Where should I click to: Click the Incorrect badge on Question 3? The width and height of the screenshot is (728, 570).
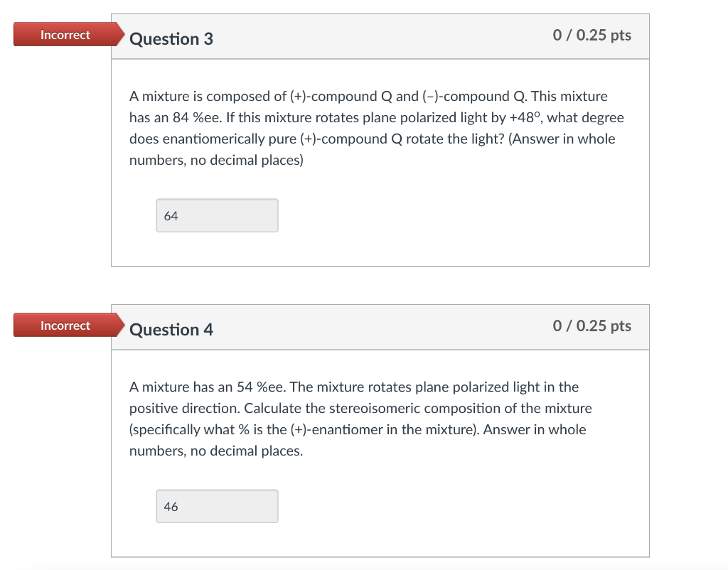click(65, 34)
